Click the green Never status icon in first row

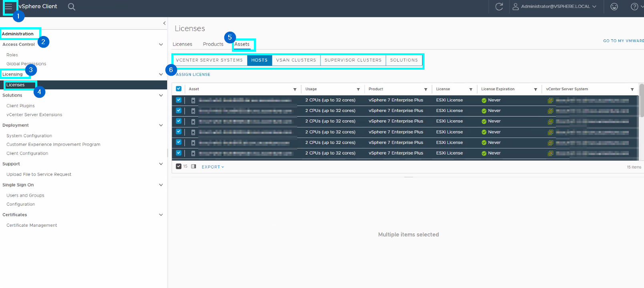[x=484, y=101]
